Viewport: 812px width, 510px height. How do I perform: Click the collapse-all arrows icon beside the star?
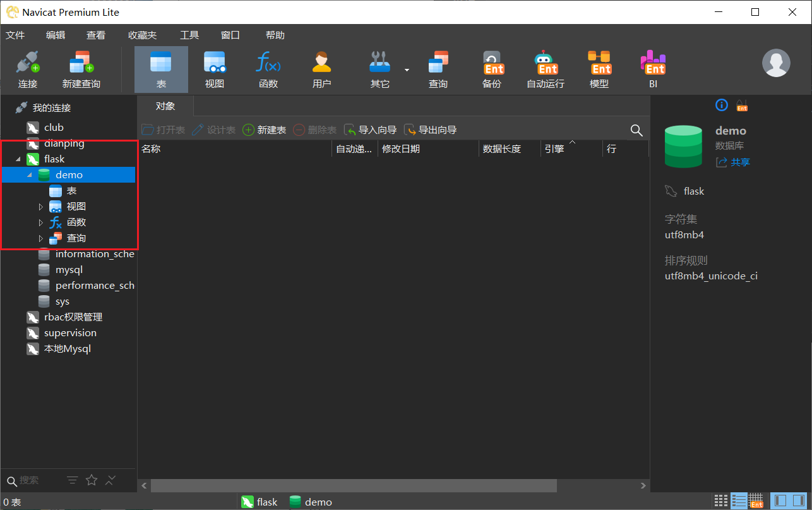[x=110, y=480]
